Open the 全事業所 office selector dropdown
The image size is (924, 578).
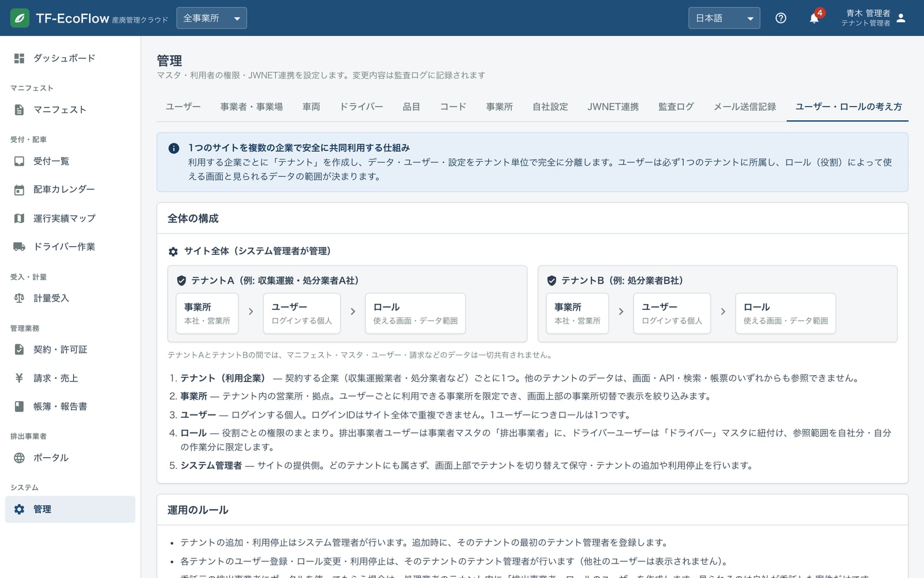tap(212, 18)
